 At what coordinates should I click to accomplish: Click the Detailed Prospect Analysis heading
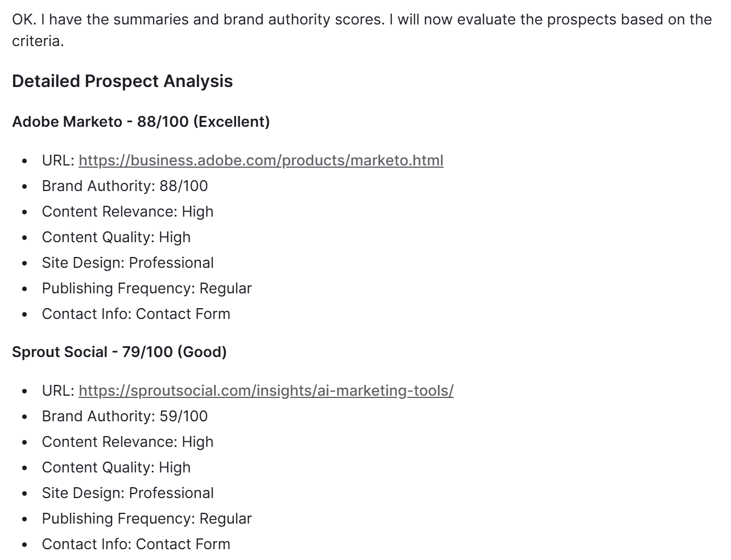click(x=122, y=81)
